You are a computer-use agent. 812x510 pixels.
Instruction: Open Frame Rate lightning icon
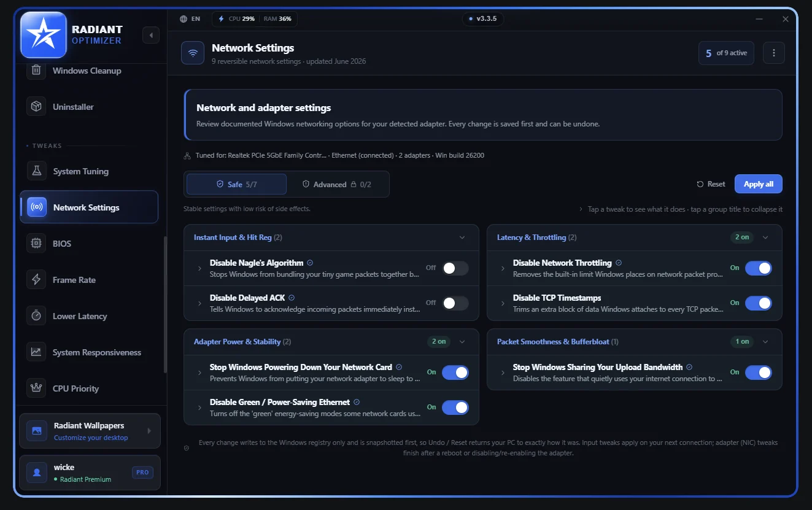tap(36, 280)
